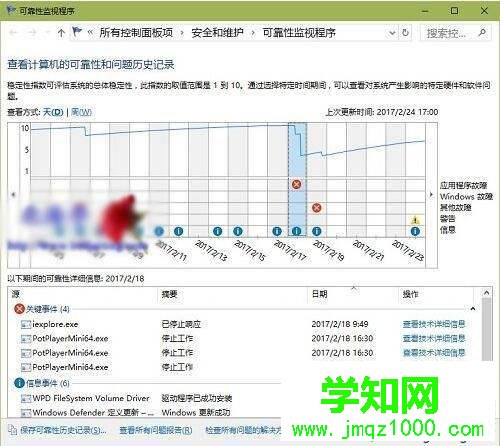Click the 操作 column header
500x446 pixels.
(x=410, y=294)
